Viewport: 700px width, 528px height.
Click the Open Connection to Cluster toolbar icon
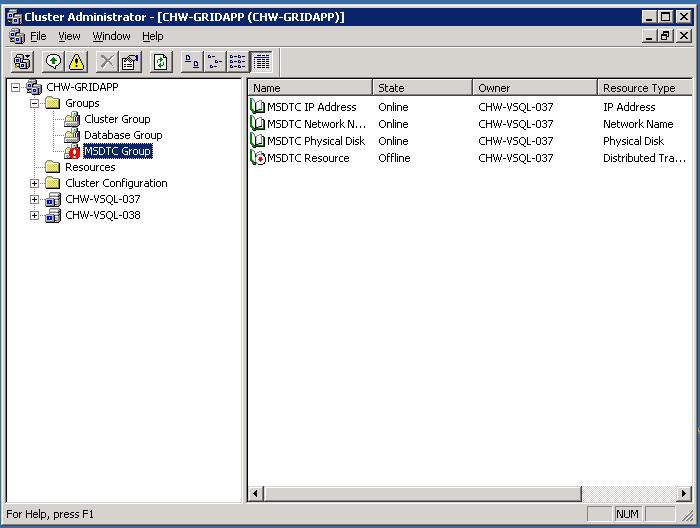click(x=22, y=62)
